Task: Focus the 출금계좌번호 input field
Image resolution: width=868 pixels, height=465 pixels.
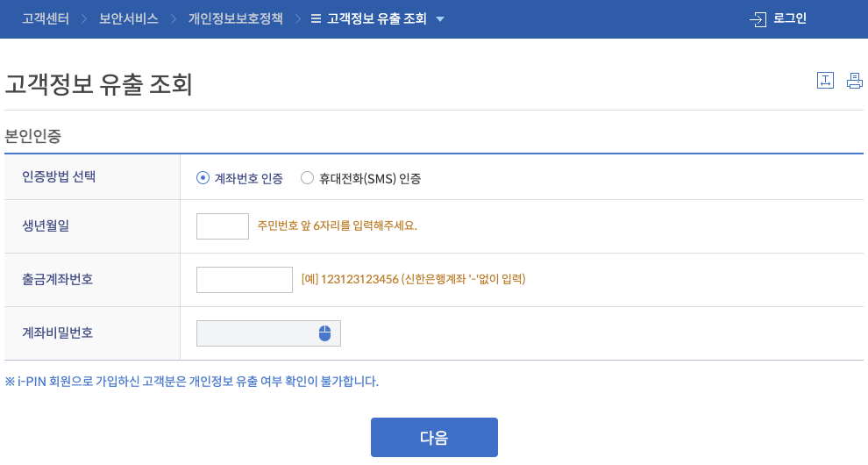Action: coord(245,280)
